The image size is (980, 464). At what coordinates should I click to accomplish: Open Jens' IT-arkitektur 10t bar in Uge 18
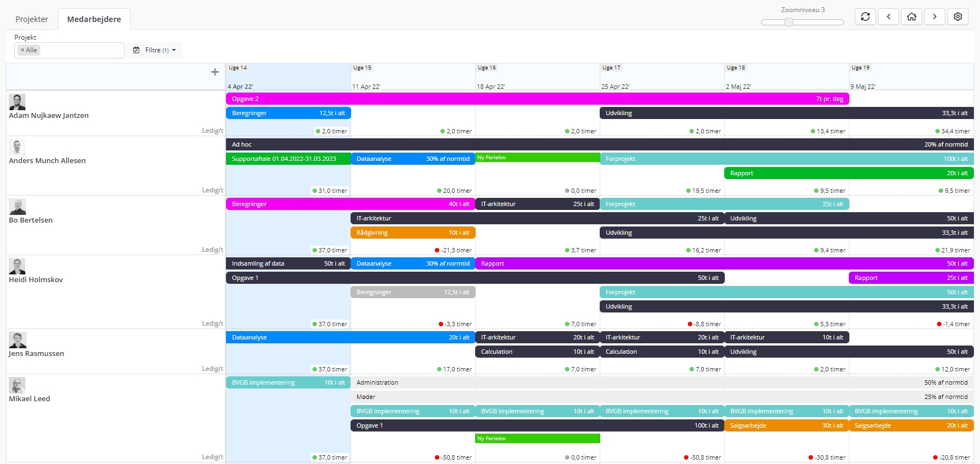pyautogui.click(x=787, y=337)
